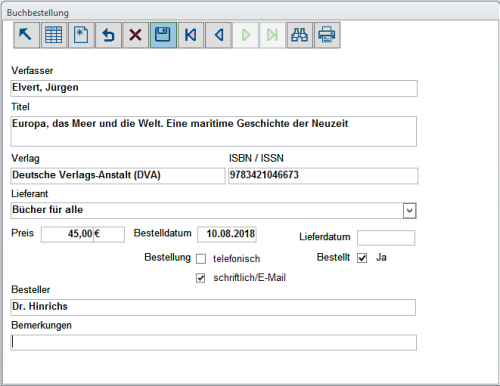
Task: Save record with floppy disk icon
Action: pyautogui.click(x=163, y=35)
